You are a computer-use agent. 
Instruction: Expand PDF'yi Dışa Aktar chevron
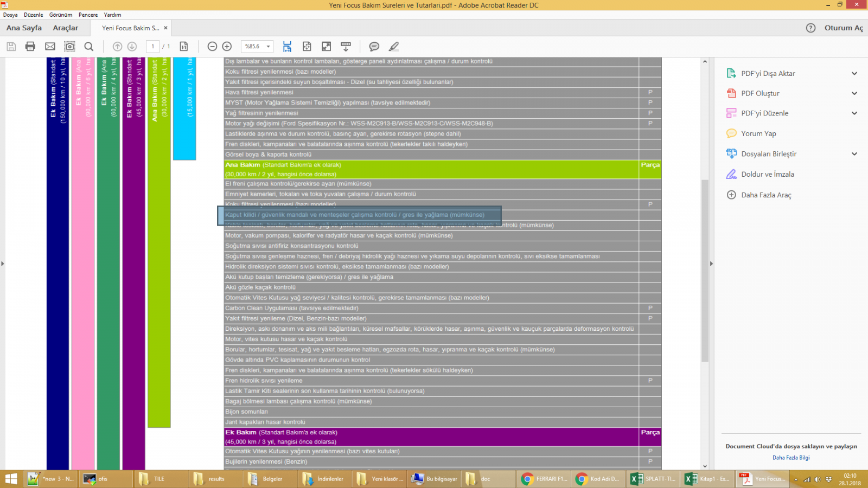(854, 73)
